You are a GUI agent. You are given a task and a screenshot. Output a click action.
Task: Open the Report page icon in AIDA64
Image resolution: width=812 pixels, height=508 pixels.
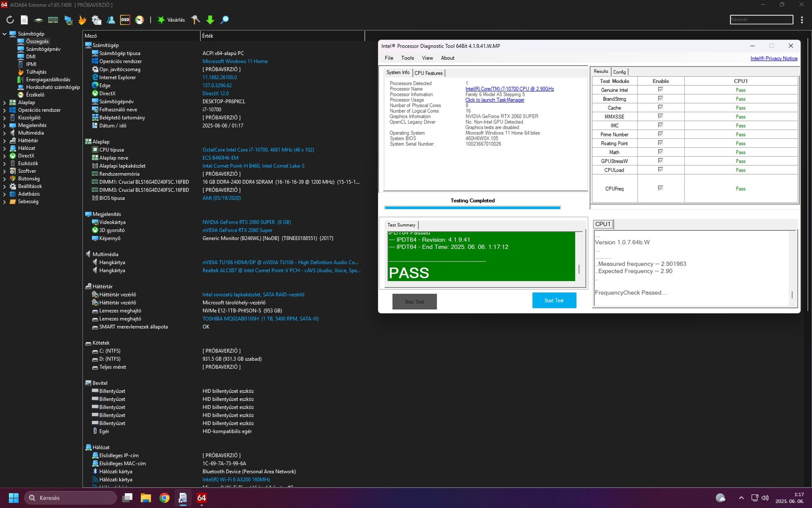point(24,20)
